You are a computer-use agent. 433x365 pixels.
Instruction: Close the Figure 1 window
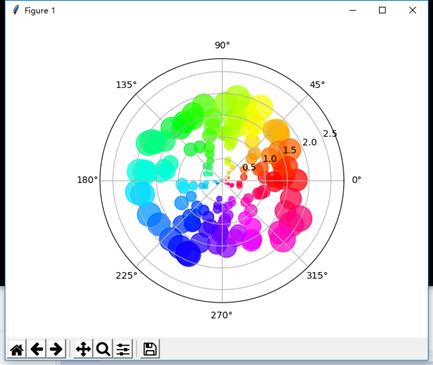pyautogui.click(x=412, y=10)
